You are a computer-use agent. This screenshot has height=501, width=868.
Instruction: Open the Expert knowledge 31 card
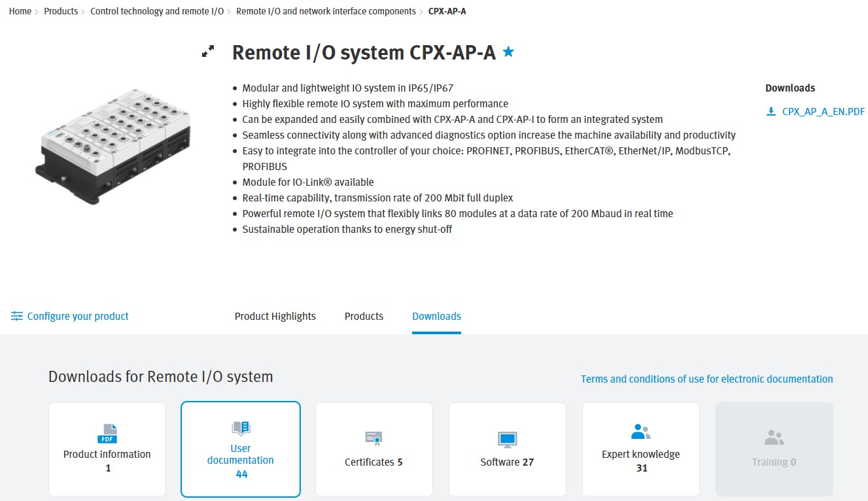click(x=641, y=449)
